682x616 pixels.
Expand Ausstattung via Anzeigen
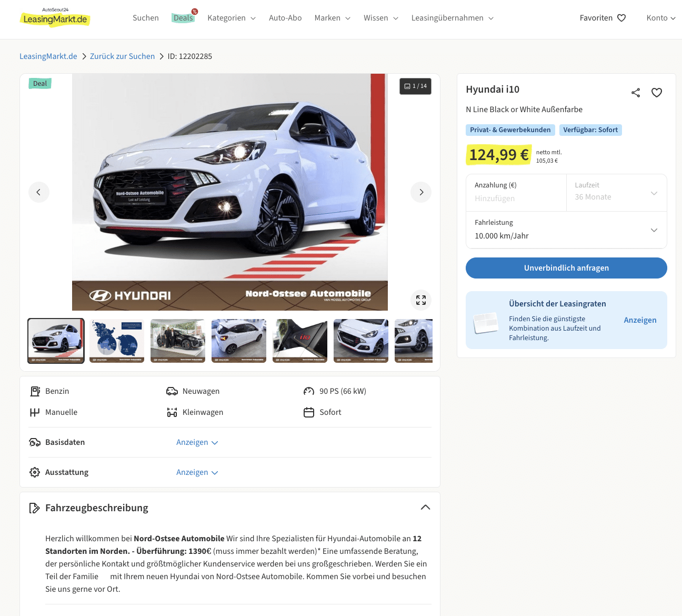point(197,472)
